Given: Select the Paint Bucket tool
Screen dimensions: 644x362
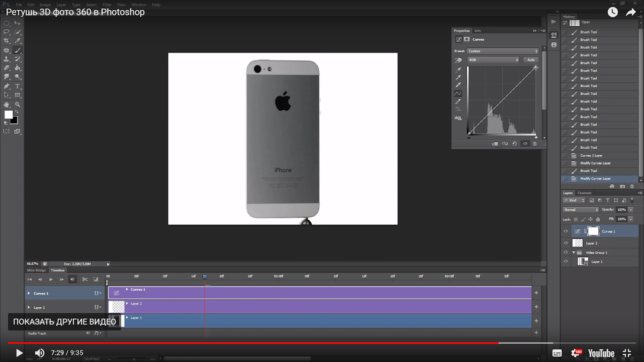Looking at the screenshot, I should tap(17, 68).
